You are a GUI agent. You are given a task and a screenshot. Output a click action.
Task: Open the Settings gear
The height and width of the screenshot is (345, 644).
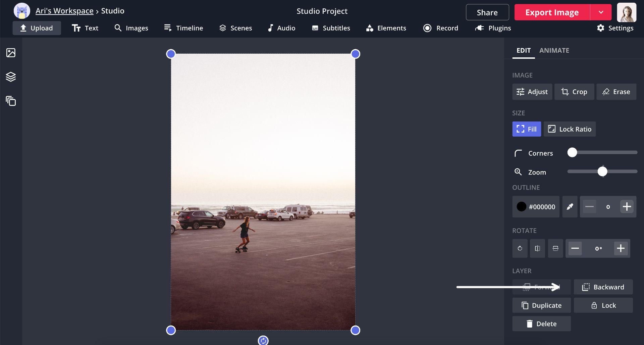(615, 28)
